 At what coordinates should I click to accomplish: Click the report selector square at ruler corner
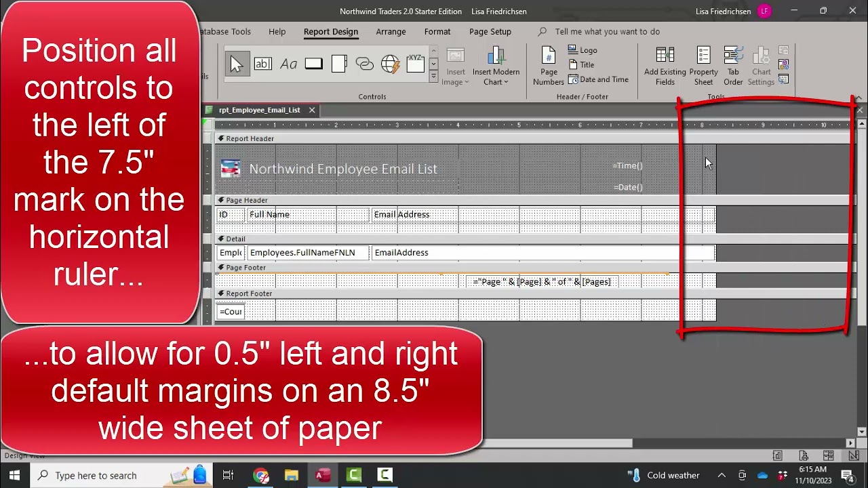tap(208, 125)
